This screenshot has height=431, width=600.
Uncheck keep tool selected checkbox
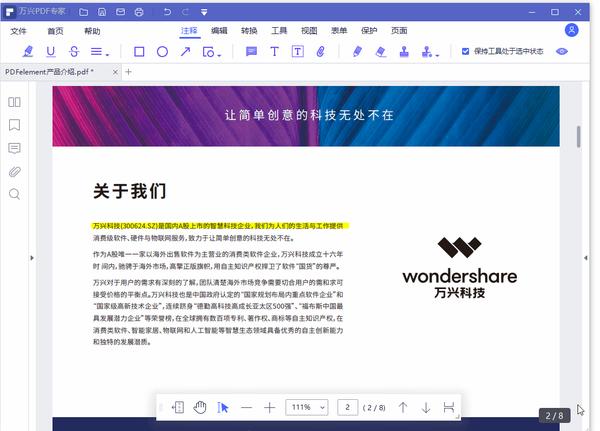pyautogui.click(x=465, y=51)
